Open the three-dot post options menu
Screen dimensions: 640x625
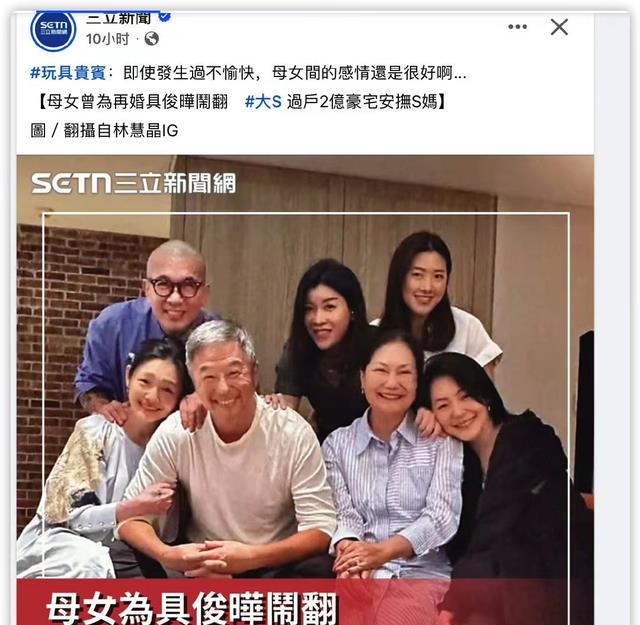pos(517,27)
